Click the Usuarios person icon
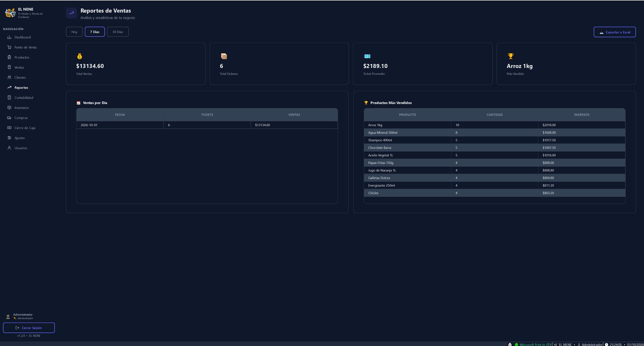 pyautogui.click(x=9, y=148)
